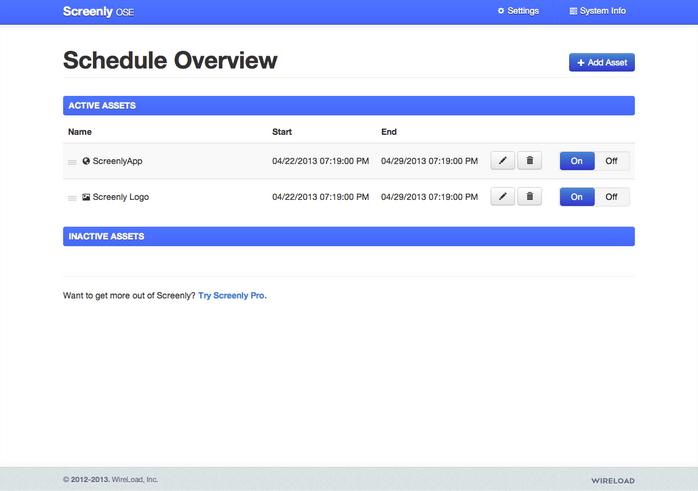698x491 pixels.
Task: Turn Screenly Logo asset Off
Action: pyautogui.click(x=612, y=197)
